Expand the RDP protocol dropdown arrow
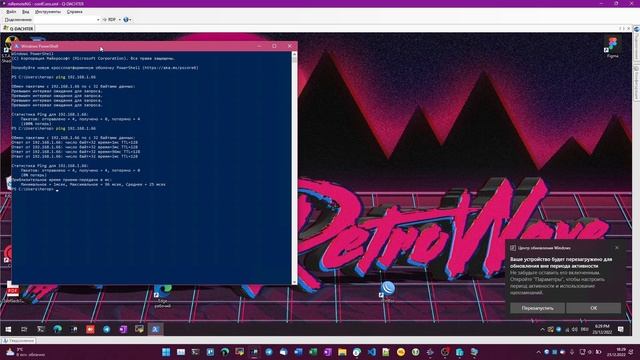Screen dimensions: 640x360 pyautogui.click(x=120, y=20)
